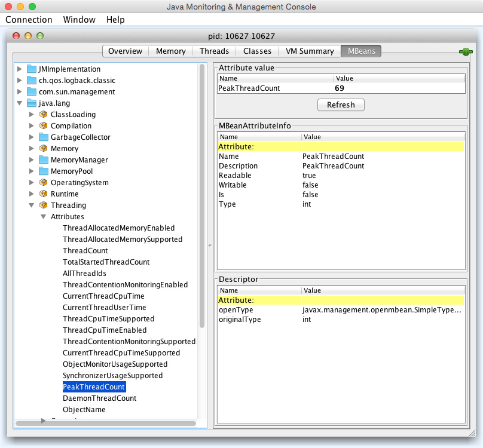This screenshot has height=448, width=483.
Task: Click the JMImplementation folder icon
Action: [32, 69]
